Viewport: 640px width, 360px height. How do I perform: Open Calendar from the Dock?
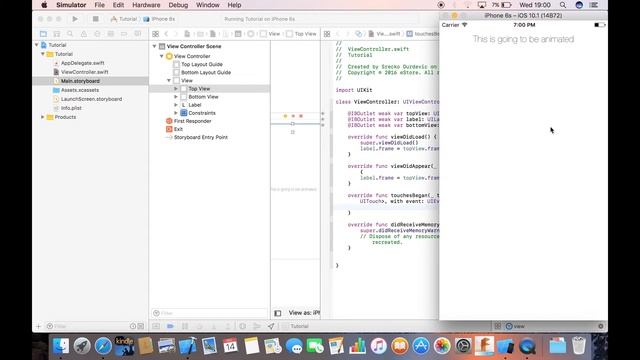[x=230, y=346]
